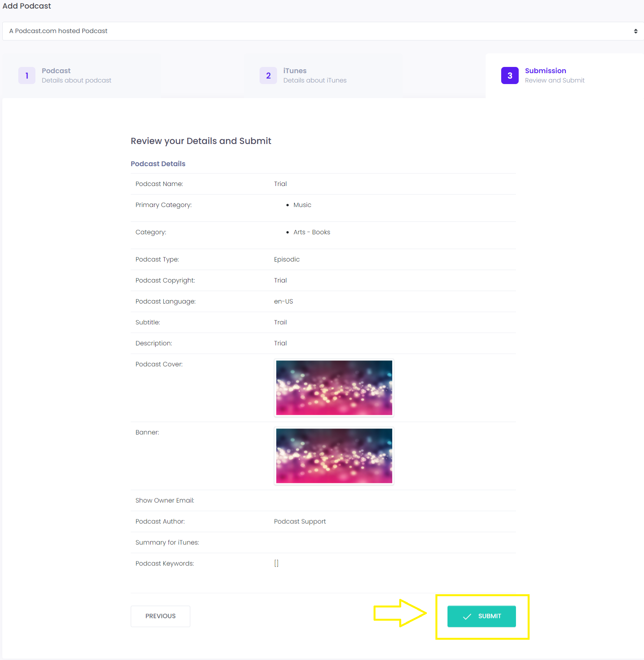644x660 pixels.
Task: Click the Show Owner Email label
Action: click(165, 500)
